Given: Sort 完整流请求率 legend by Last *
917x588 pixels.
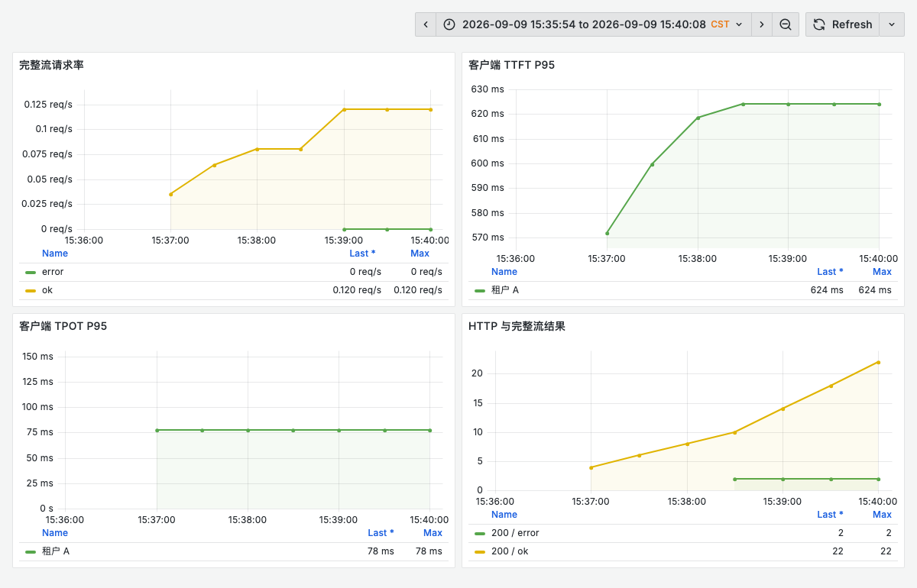Looking at the screenshot, I should point(362,254).
